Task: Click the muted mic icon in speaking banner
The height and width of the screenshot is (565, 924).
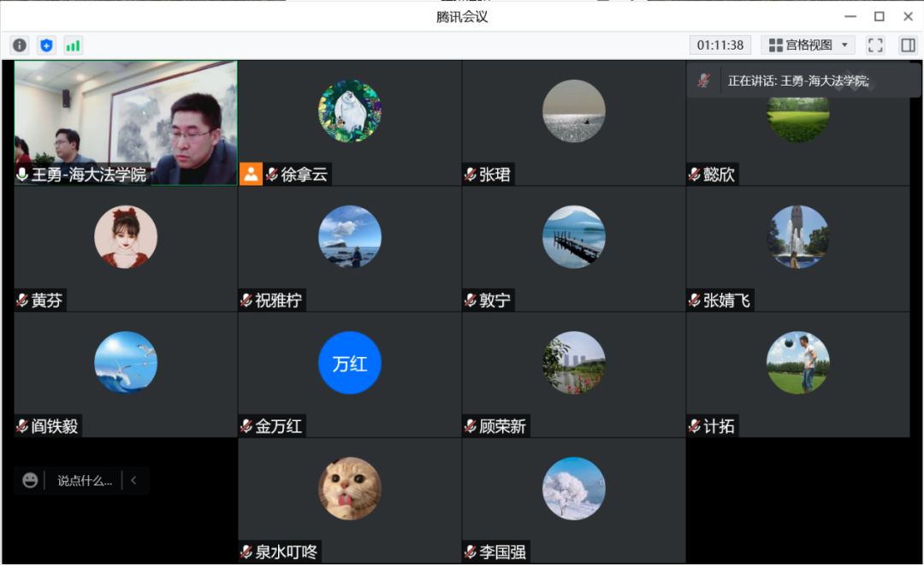Action: pyautogui.click(x=703, y=80)
